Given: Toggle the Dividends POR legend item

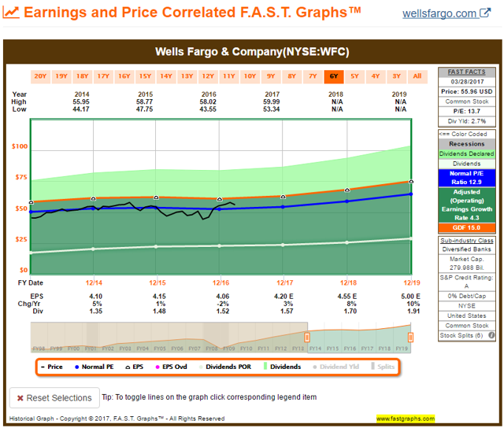Looking at the screenshot, I should [225, 367].
